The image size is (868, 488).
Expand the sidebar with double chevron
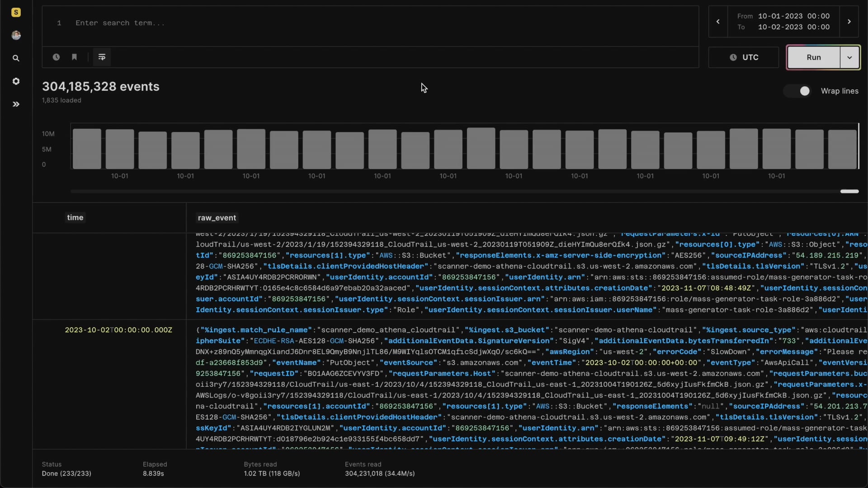point(16,104)
